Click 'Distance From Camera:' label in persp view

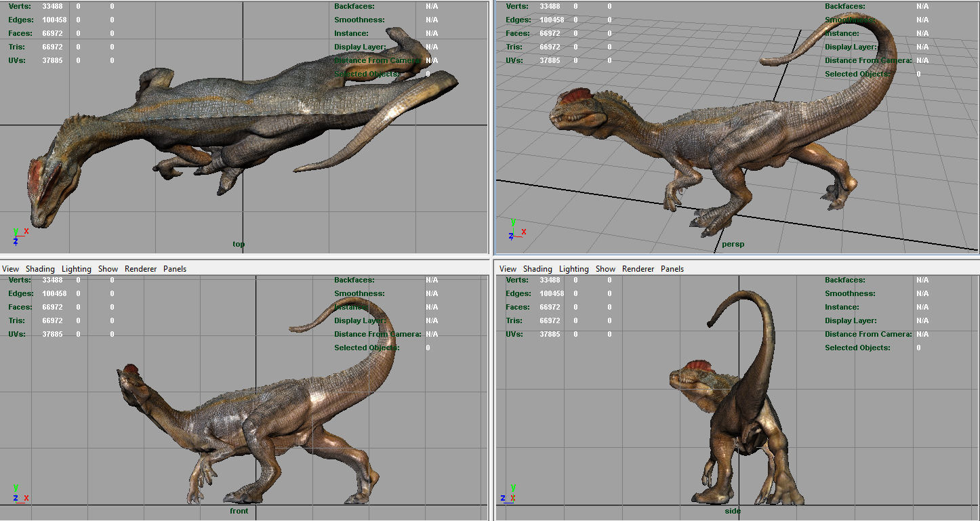868,60
